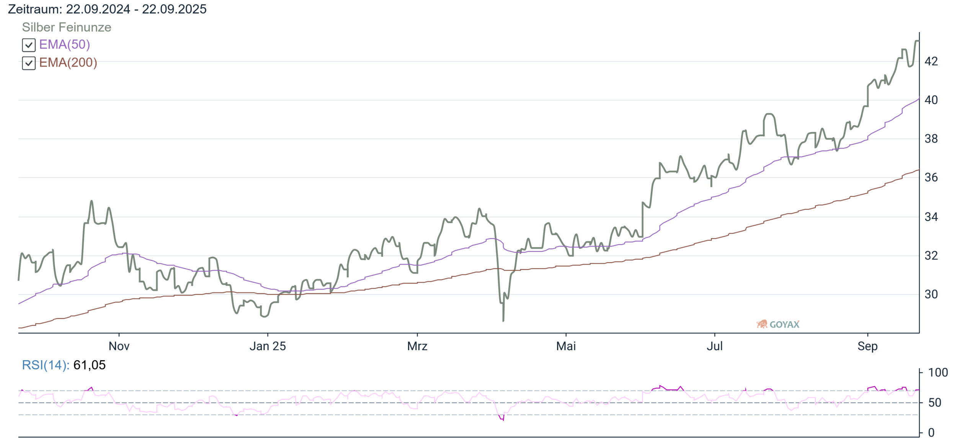Click the Jan 25 time axis label
Screen dimensions: 980x441
tap(268, 346)
